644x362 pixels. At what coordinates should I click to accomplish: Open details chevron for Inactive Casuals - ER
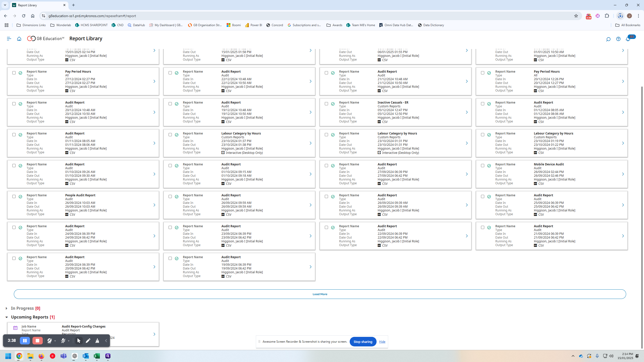(467, 112)
